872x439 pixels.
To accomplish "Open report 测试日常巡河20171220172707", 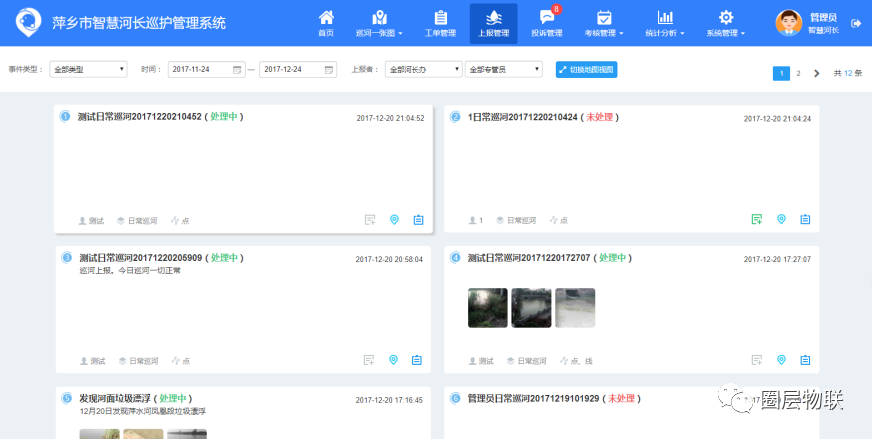I will pyautogui.click(x=529, y=258).
